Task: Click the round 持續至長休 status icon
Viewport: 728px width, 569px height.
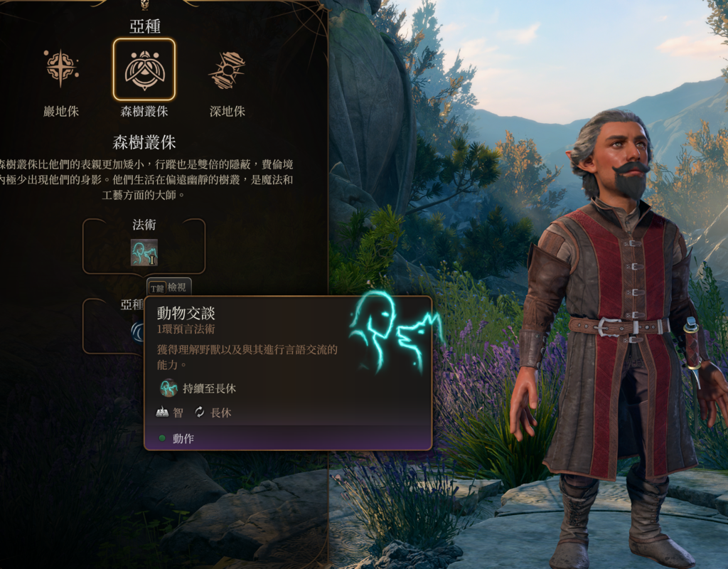Action: click(x=168, y=388)
